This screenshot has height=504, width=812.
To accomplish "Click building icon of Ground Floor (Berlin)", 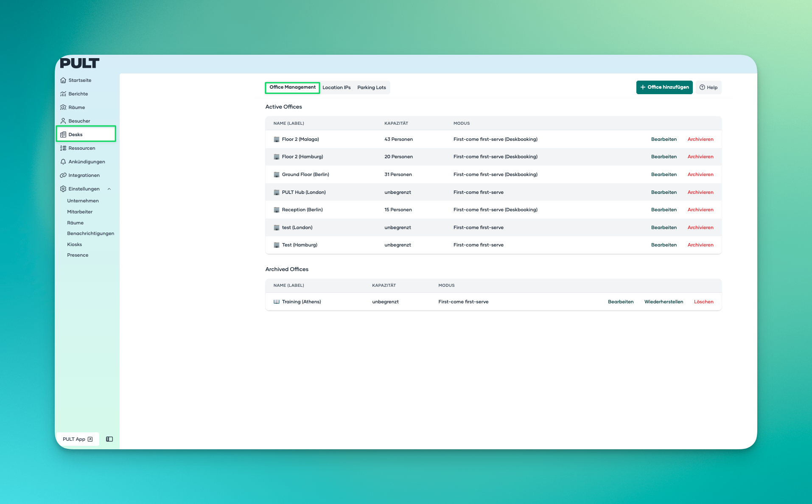I will pyautogui.click(x=277, y=174).
